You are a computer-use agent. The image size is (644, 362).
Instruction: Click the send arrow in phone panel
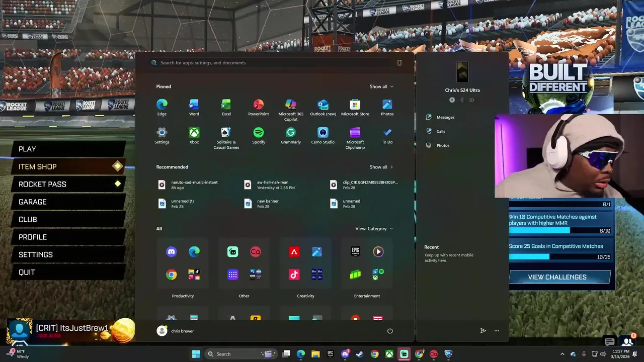point(483,331)
